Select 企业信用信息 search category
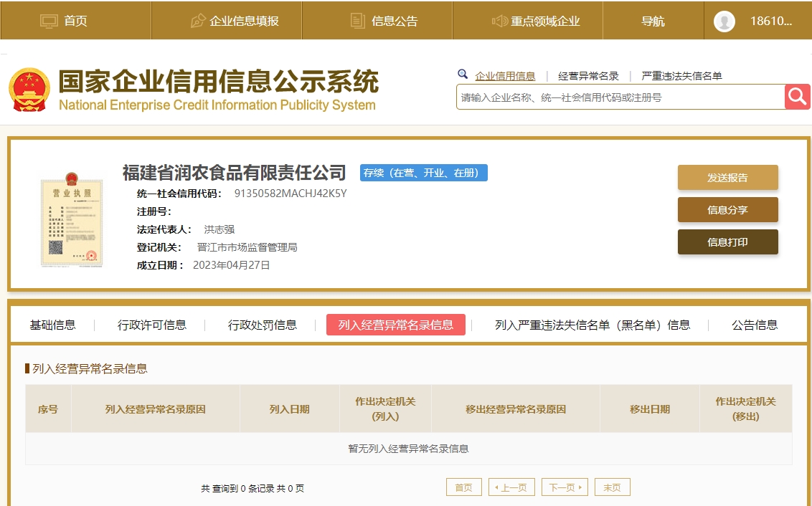The image size is (812, 506). 505,76
